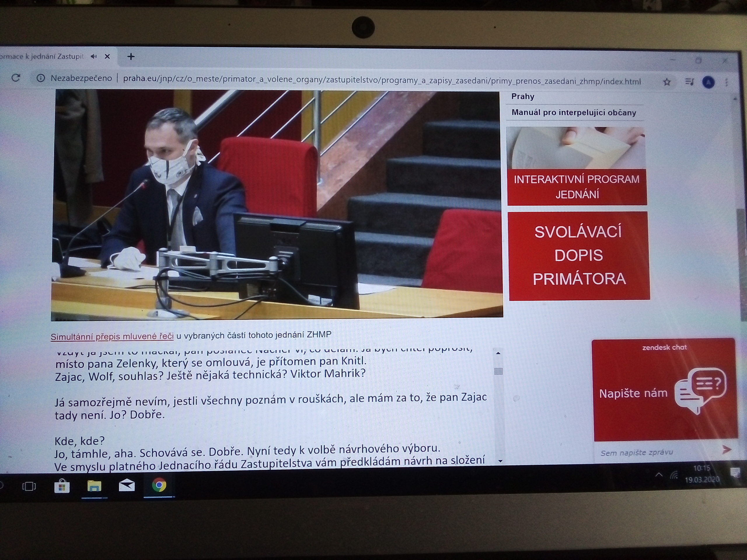Open Microsoft Store from the taskbar
This screenshot has width=747, height=560.
pyautogui.click(x=62, y=486)
